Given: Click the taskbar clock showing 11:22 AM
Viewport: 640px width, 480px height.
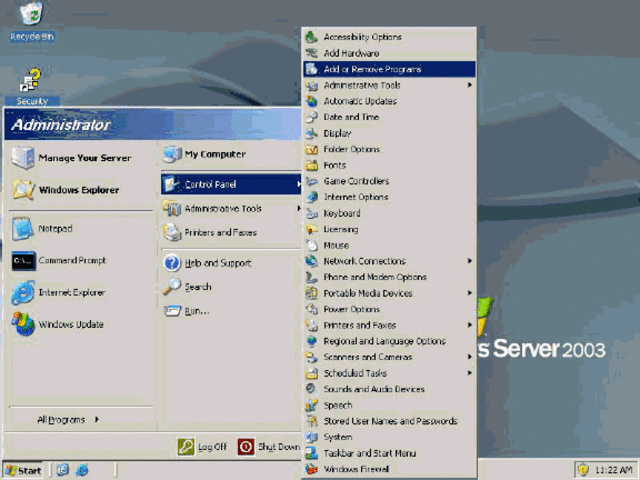Looking at the screenshot, I should [x=613, y=470].
